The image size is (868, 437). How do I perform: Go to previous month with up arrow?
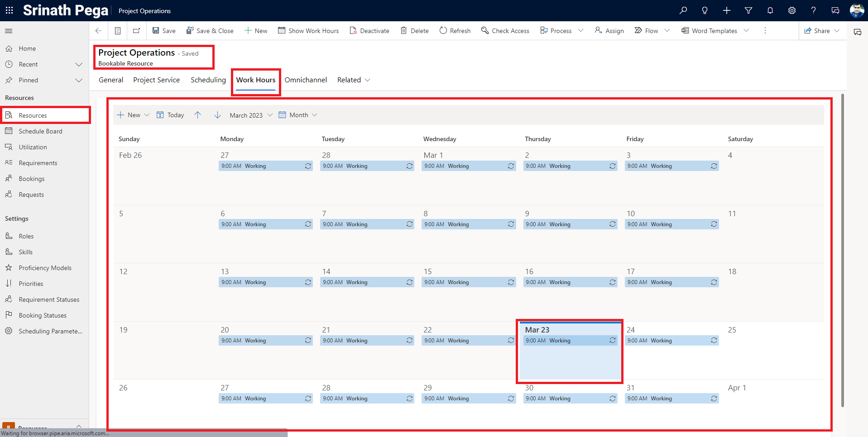click(x=197, y=115)
